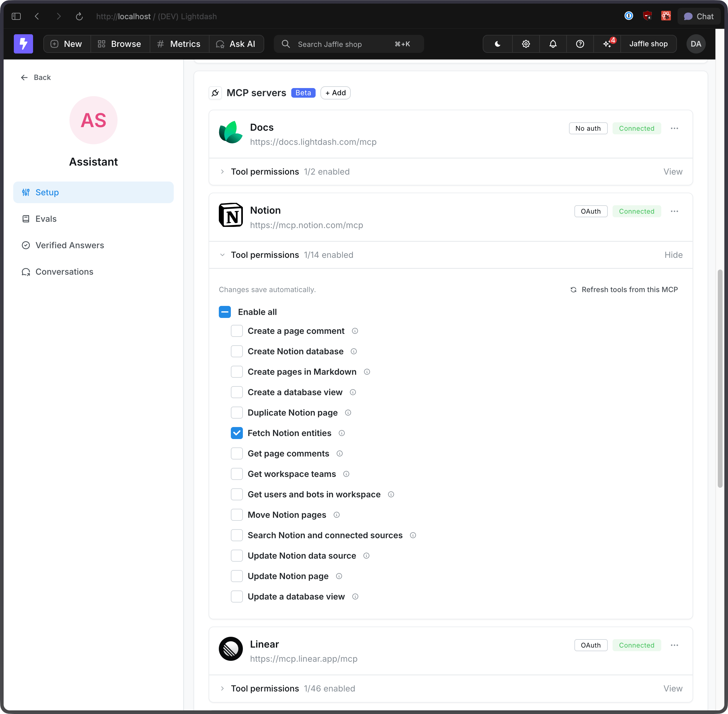
Task: Enable Create a database view tool
Action: 237,392
